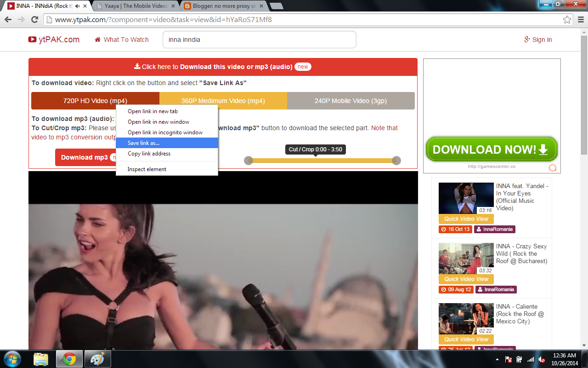Click the red download video or mp3 banner

223,67
